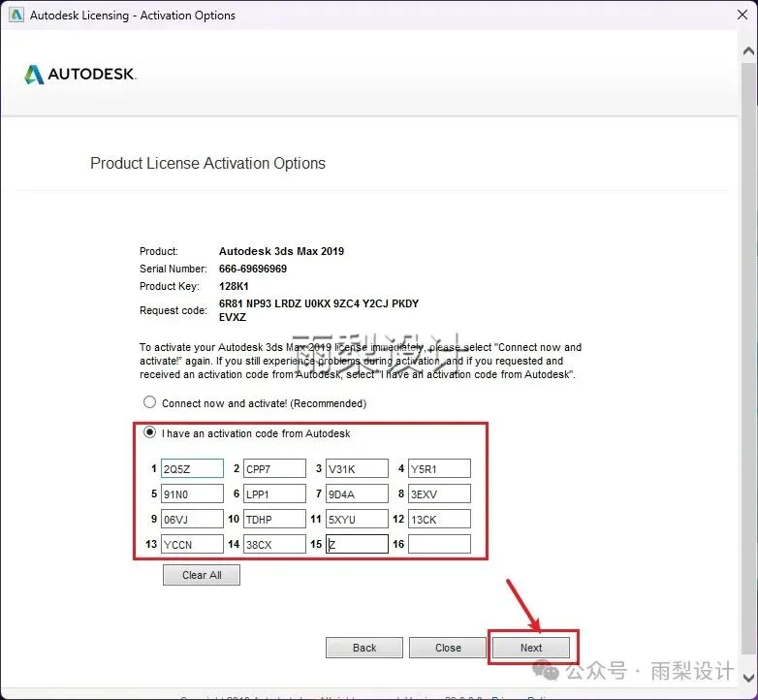
Task: Click the "Autodesk 3ds Max 2019" product name
Action: click(x=281, y=251)
